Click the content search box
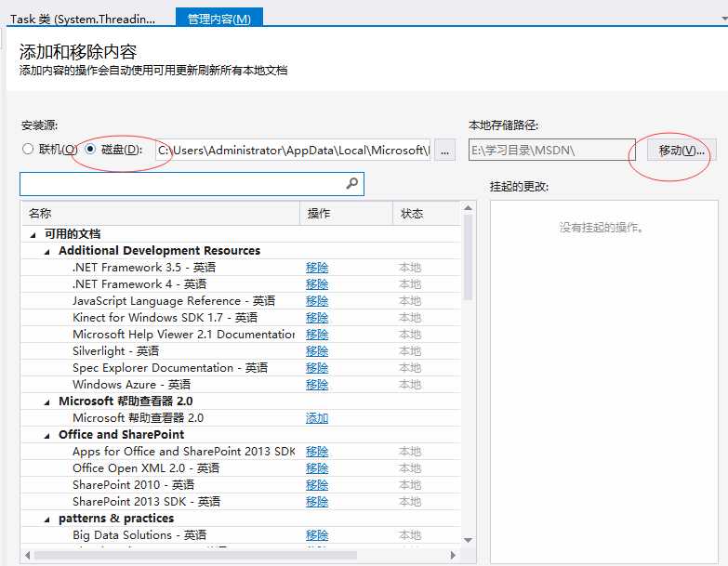Screen dimensions: 728x566 click(x=192, y=184)
